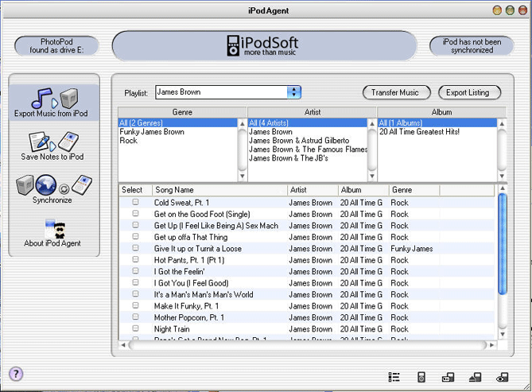532x392 pixels.
Task: Check the Night Train checkbox
Action: (x=135, y=328)
